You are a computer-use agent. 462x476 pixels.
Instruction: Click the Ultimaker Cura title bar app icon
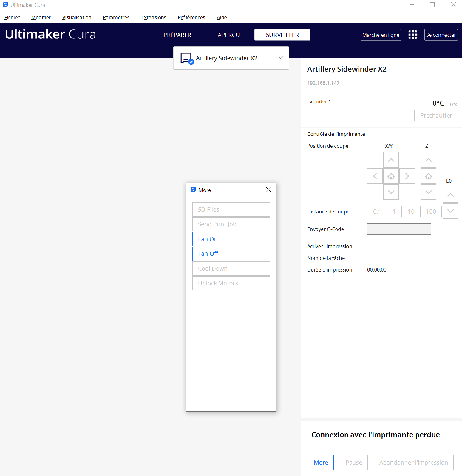point(5,5)
